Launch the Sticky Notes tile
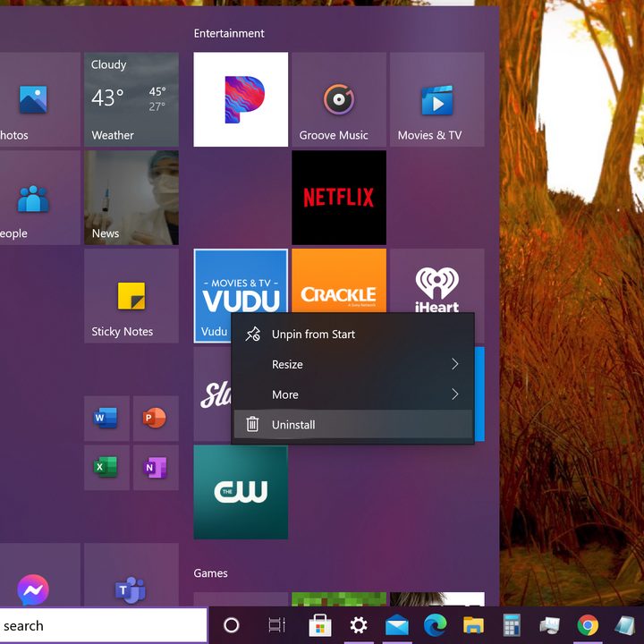The image size is (644, 644). [x=131, y=296]
